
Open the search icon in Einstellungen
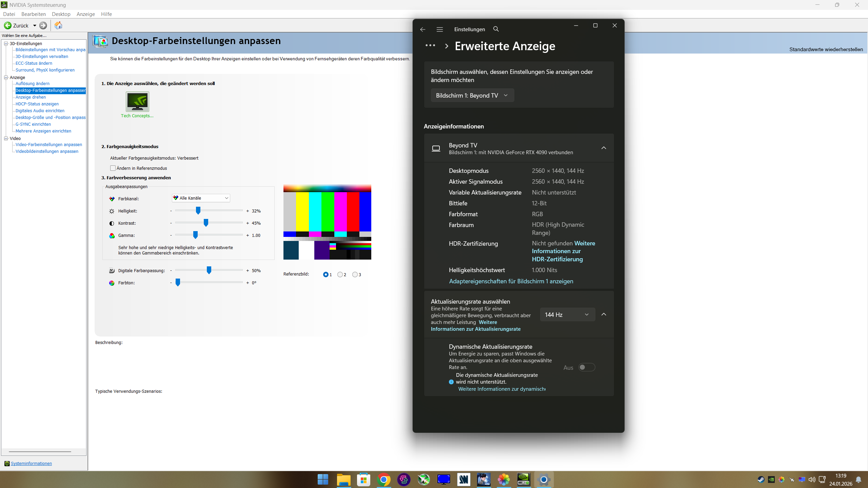click(x=496, y=29)
